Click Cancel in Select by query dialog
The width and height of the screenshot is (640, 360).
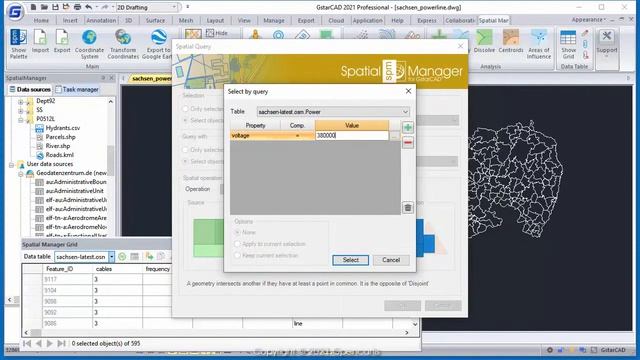[x=391, y=260]
